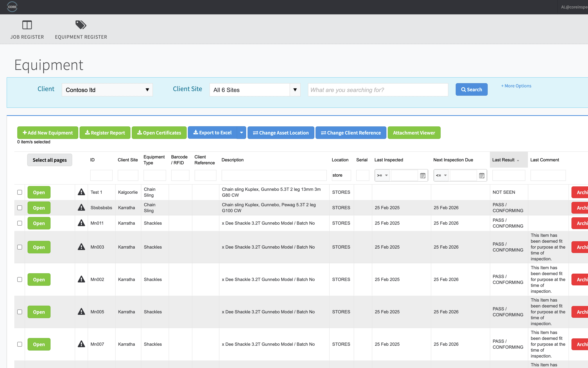Expand the Export to Excel options arrow
This screenshot has width=588, height=368.
point(241,133)
